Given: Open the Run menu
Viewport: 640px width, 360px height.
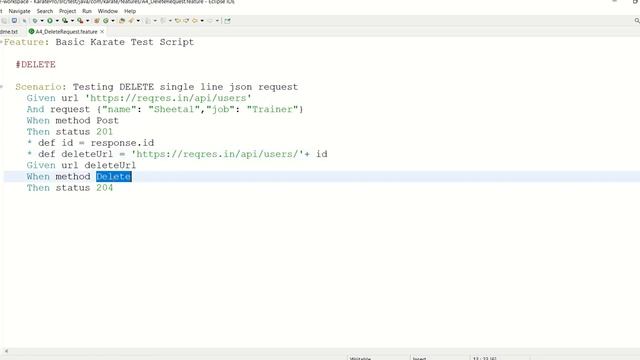Looking at the screenshot, I should (x=87, y=11).
